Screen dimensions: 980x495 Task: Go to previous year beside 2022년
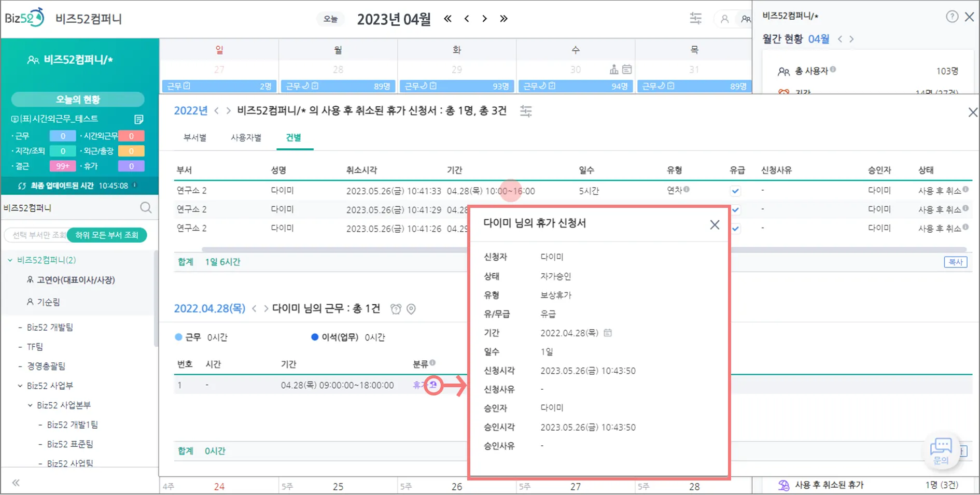(216, 111)
